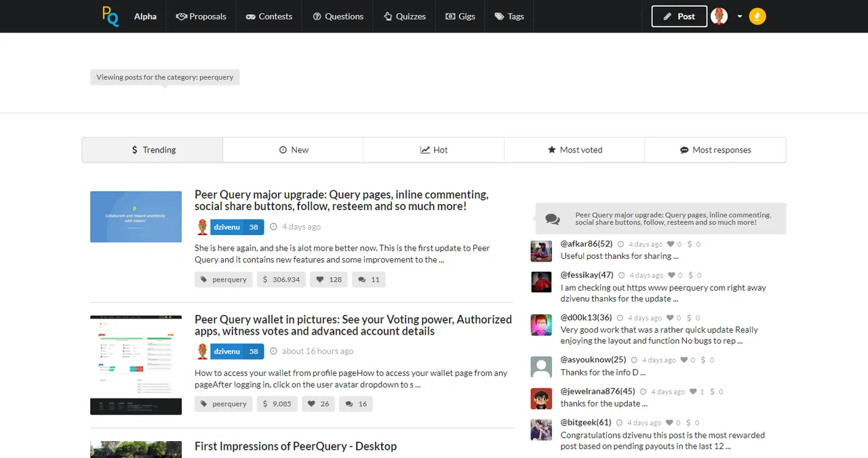This screenshot has width=868, height=458.
Task: Like the comment by @afkar86
Action: (671, 244)
